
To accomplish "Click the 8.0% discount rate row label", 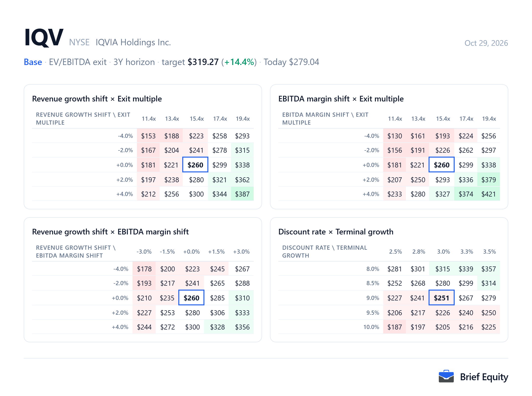I will click(x=373, y=269).
